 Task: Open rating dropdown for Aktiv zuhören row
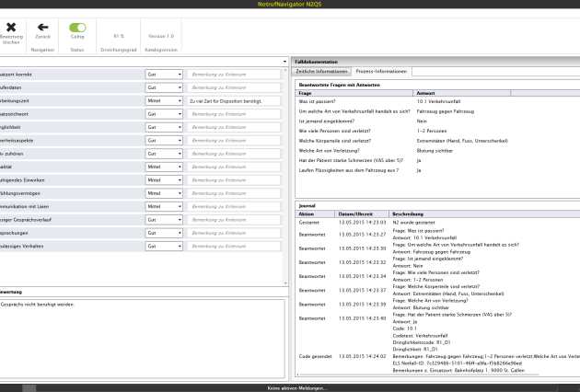tap(164, 154)
